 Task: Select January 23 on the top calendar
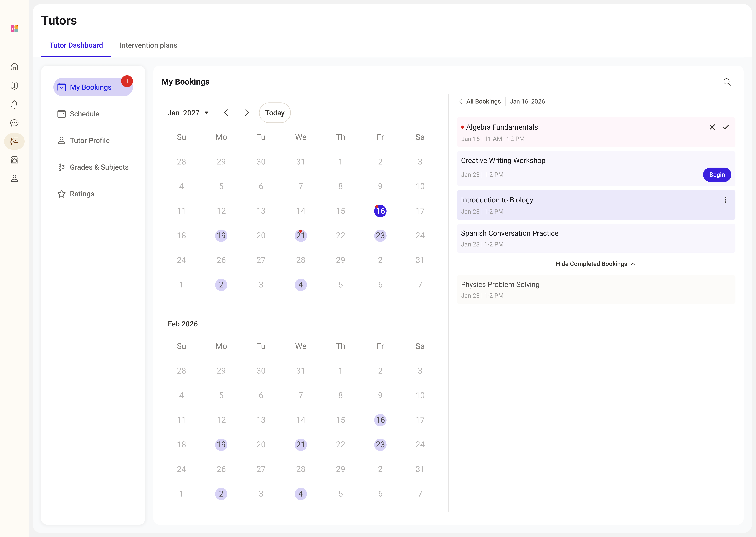point(380,235)
